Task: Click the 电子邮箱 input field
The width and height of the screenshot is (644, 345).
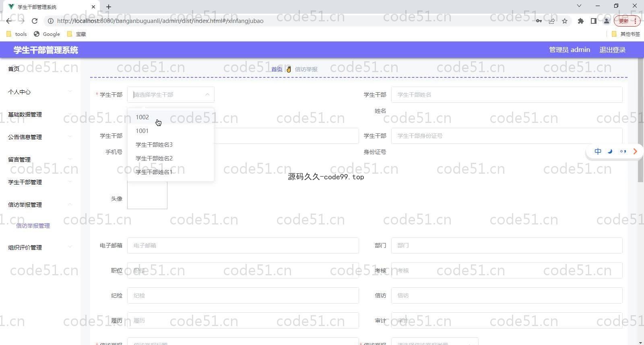Action: pos(243,245)
